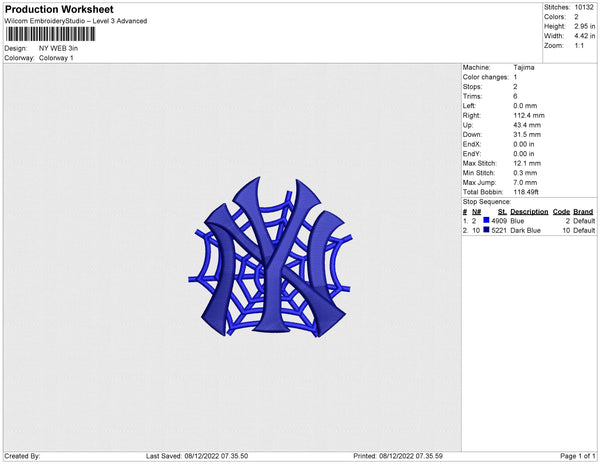Click the Left value '0.0 mm'
The image size is (600, 464).
(525, 106)
